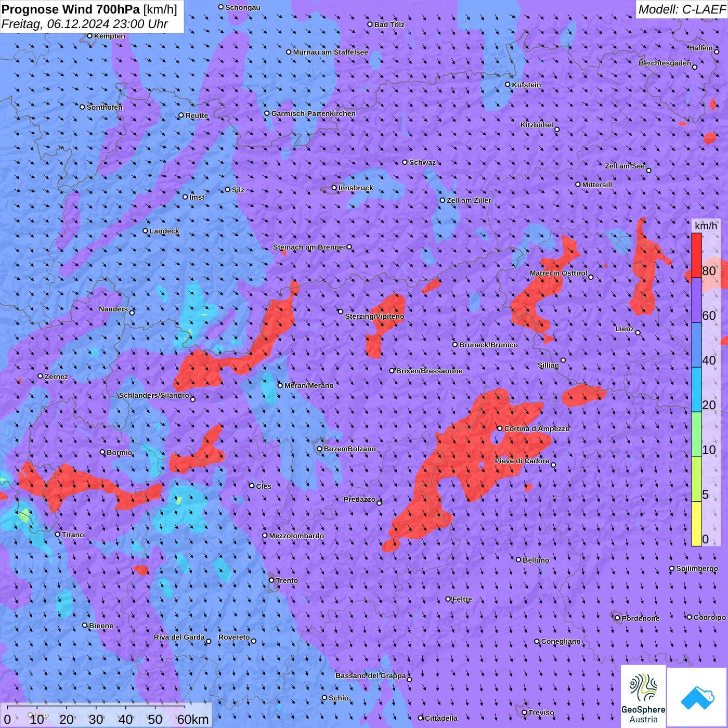Click the Belluno city label
This screenshot has height=728, width=728.
pyautogui.click(x=536, y=560)
